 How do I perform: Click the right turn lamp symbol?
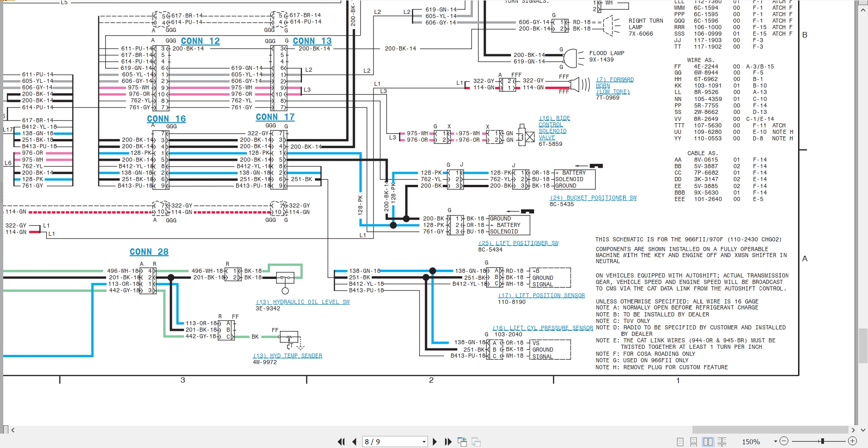tap(612, 25)
